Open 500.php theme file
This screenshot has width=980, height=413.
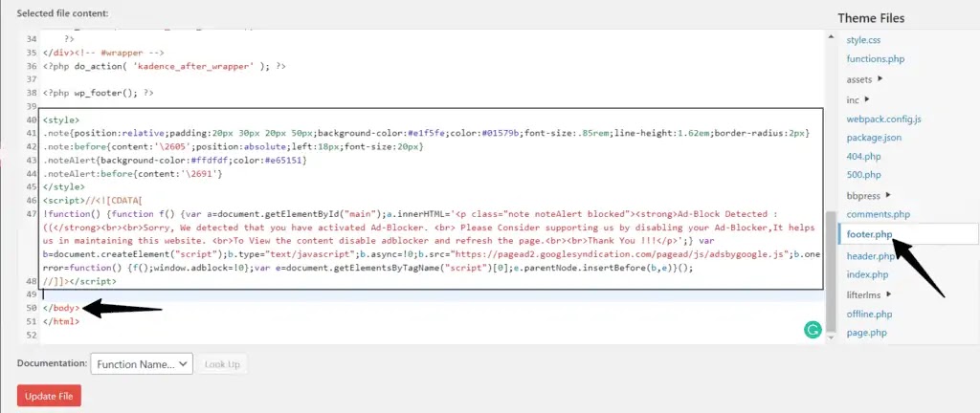point(863,175)
